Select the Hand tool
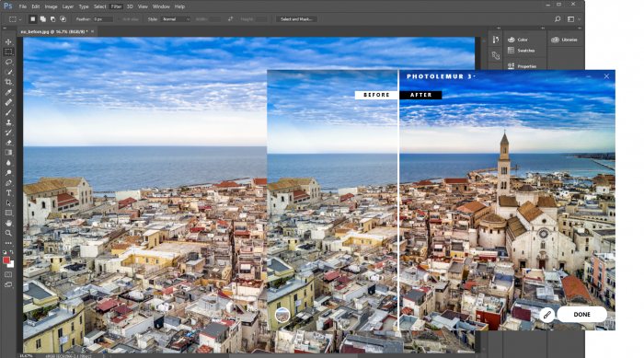 click(8, 224)
